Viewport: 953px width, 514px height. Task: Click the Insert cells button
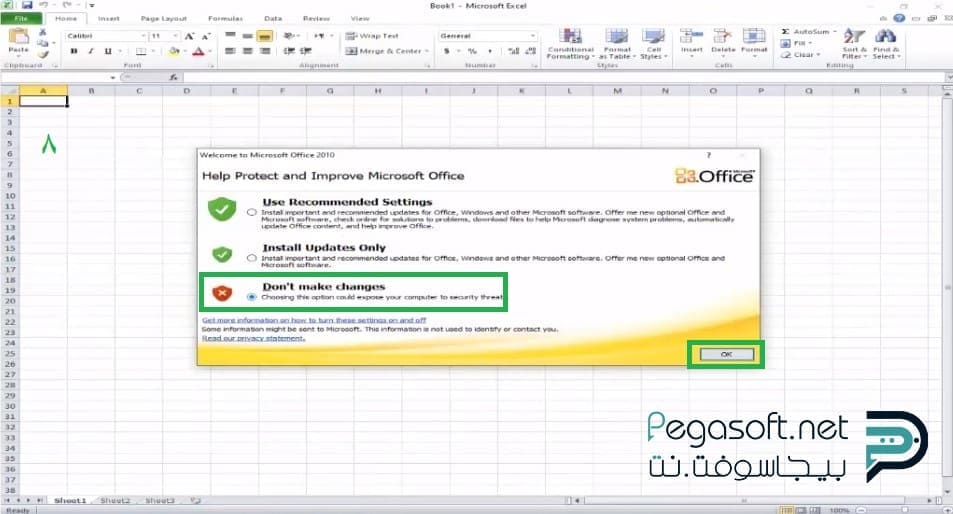[x=692, y=43]
